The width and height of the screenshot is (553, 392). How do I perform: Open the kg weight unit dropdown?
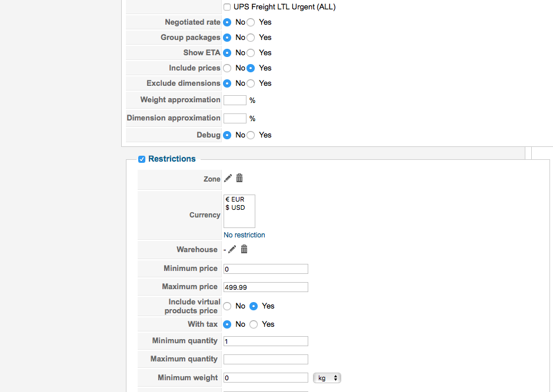coord(327,378)
